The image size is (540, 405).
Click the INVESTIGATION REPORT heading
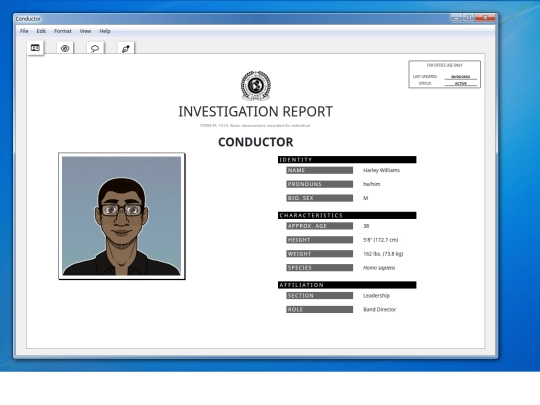tap(256, 112)
